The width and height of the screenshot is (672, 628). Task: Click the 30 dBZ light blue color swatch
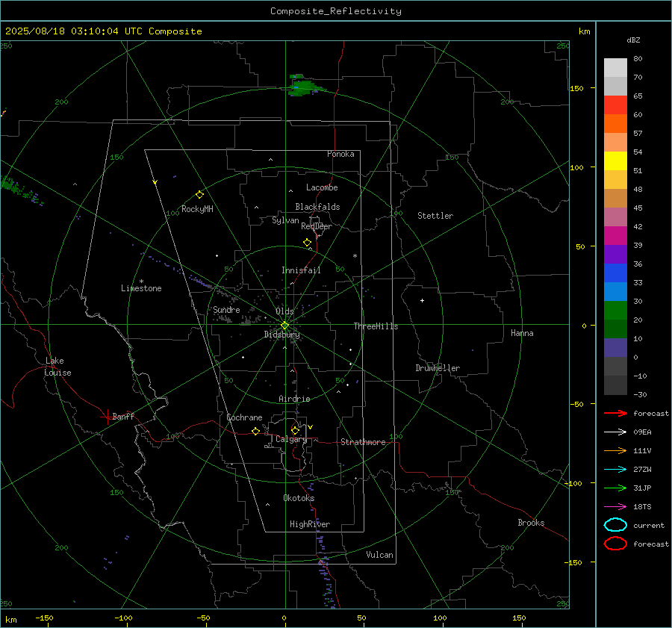(x=615, y=291)
